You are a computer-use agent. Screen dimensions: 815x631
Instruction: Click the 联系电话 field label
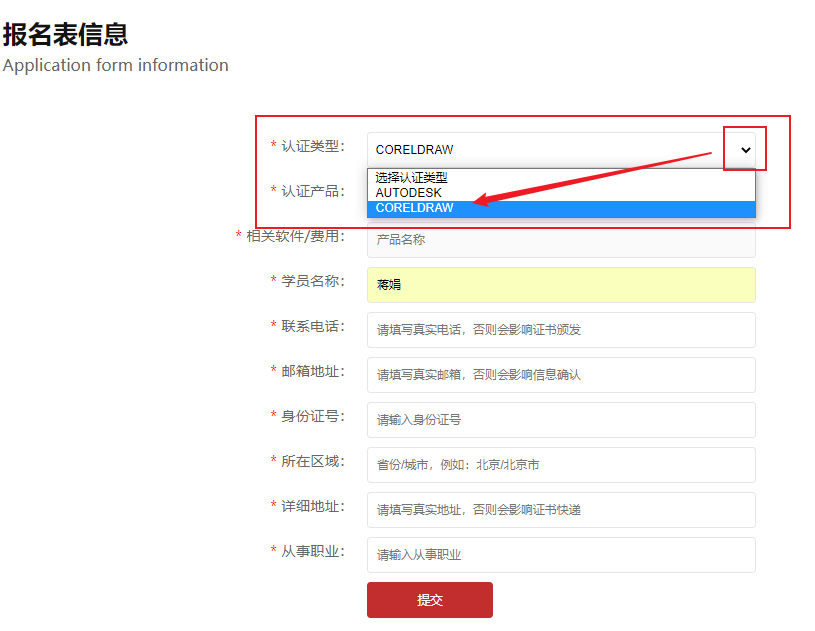click(x=313, y=326)
